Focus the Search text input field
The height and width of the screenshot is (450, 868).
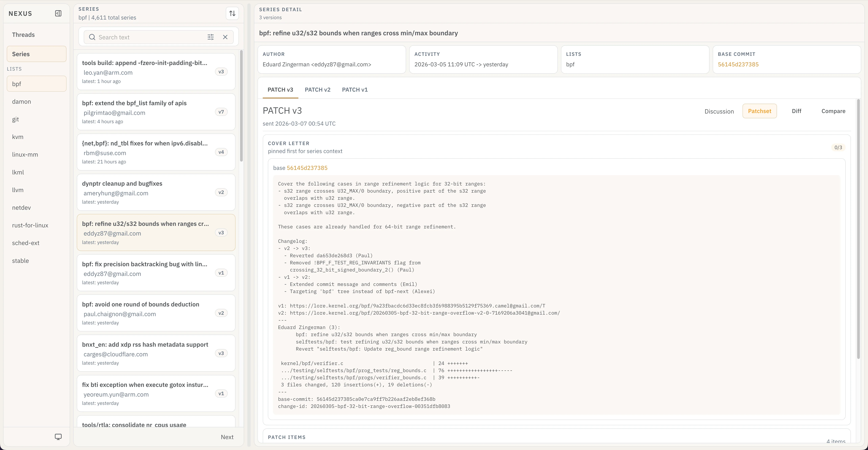(x=150, y=37)
